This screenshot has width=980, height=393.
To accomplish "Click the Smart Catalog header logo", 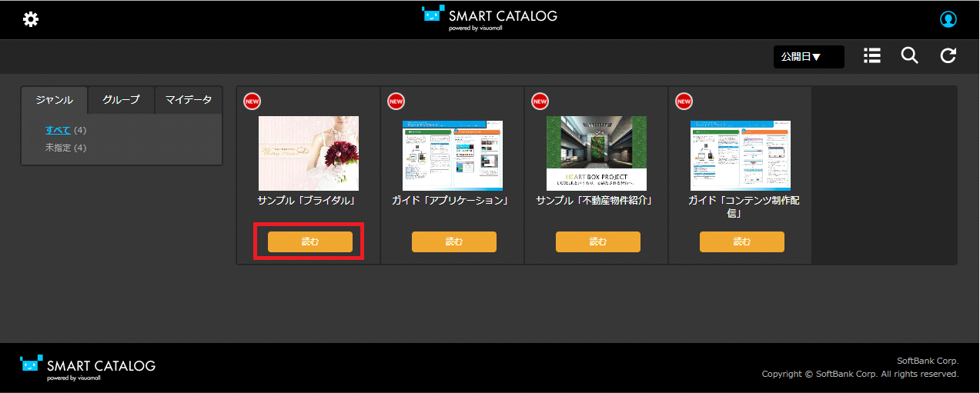I will [490, 18].
